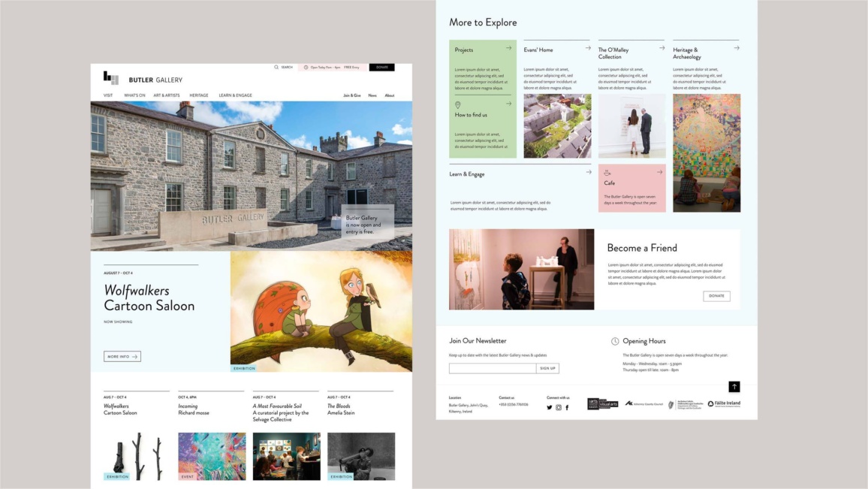The image size is (868, 489).
Task: Click the Donate button in the header
Action: tap(384, 66)
